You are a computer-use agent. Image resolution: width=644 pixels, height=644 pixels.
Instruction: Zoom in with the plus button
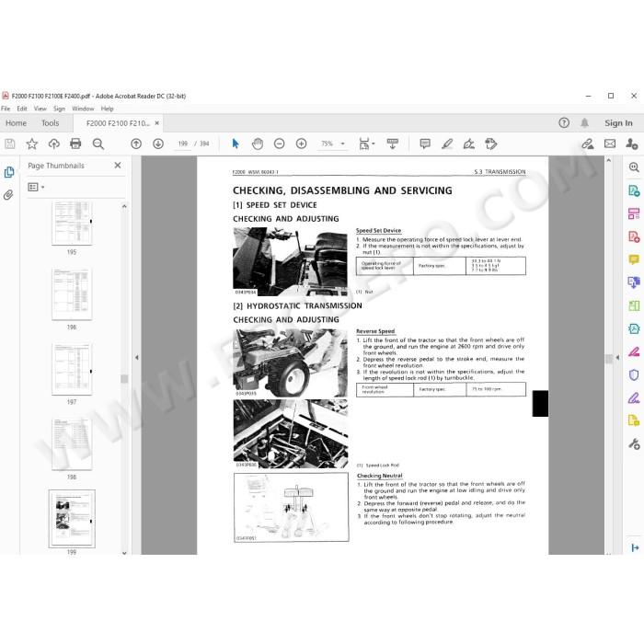pyautogui.click(x=302, y=144)
